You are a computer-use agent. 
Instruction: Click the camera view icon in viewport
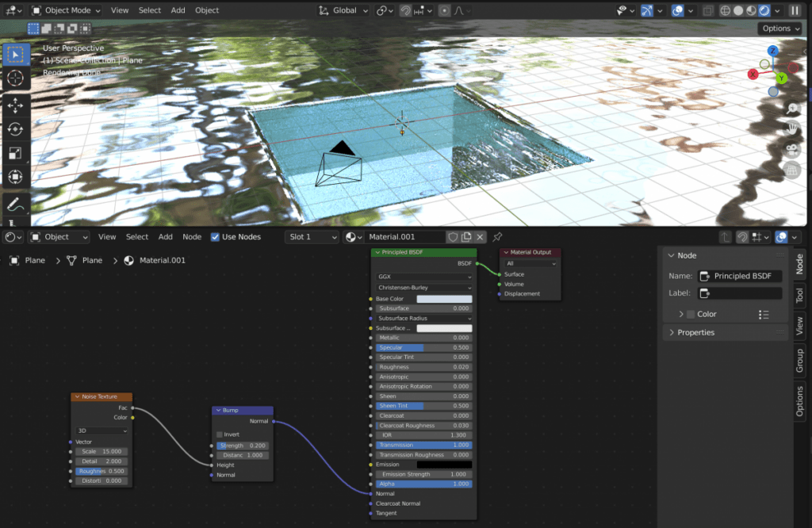pyautogui.click(x=792, y=149)
